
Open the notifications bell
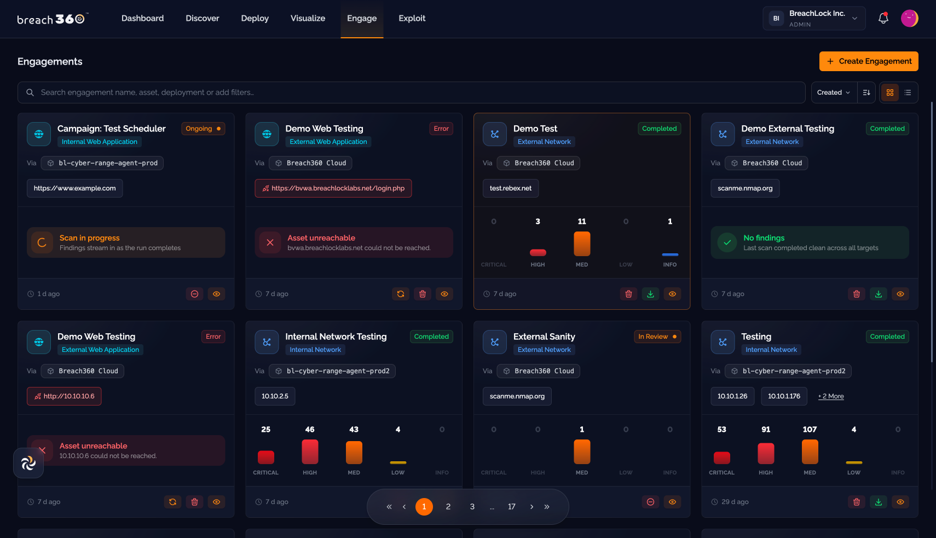coord(883,19)
